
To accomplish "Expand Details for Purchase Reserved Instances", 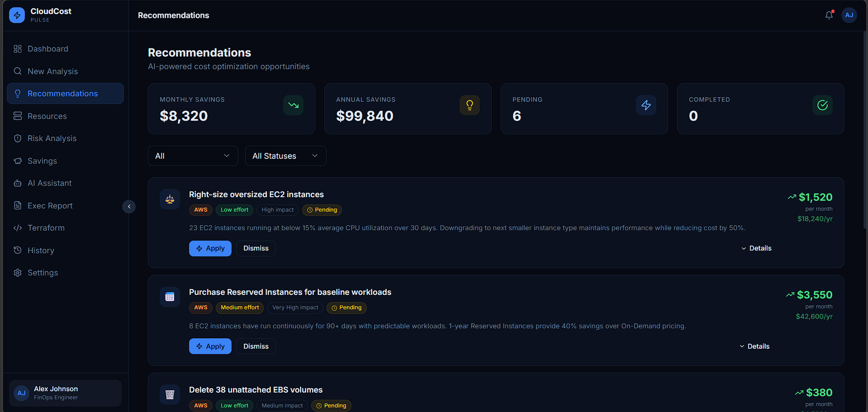I will point(754,346).
